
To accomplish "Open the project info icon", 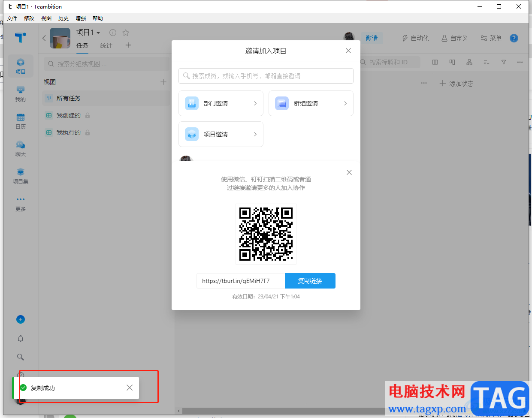I will coord(113,33).
